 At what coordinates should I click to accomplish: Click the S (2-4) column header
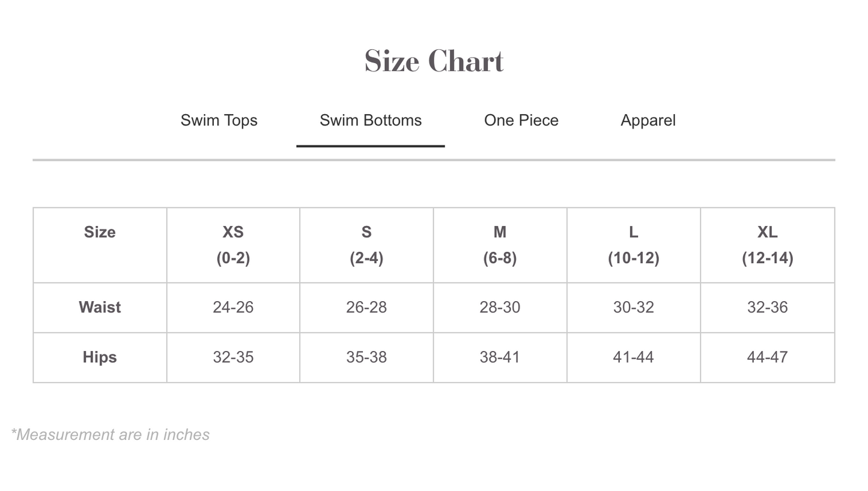[366, 245]
